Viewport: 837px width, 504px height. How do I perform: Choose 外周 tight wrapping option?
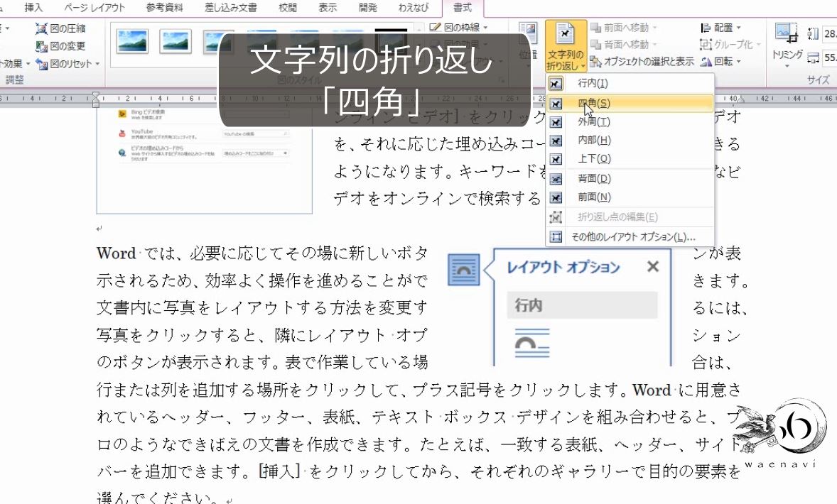point(630,121)
